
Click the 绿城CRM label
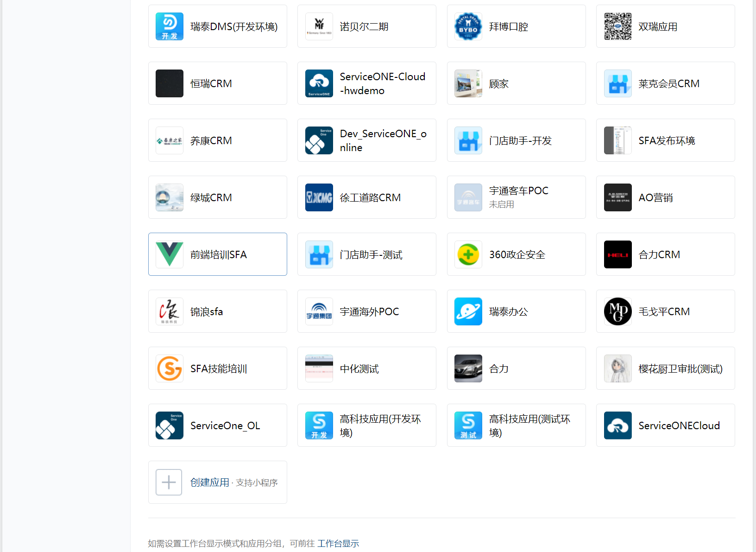[x=211, y=198]
